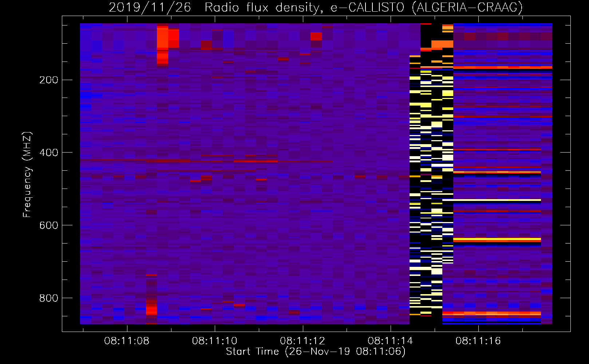Screen dimensions: 589x364
Task: Click the plot title "Radio flux density, e-CALLISTO (ALGERIA-CRAAG)"
Action: [x=364, y=7]
